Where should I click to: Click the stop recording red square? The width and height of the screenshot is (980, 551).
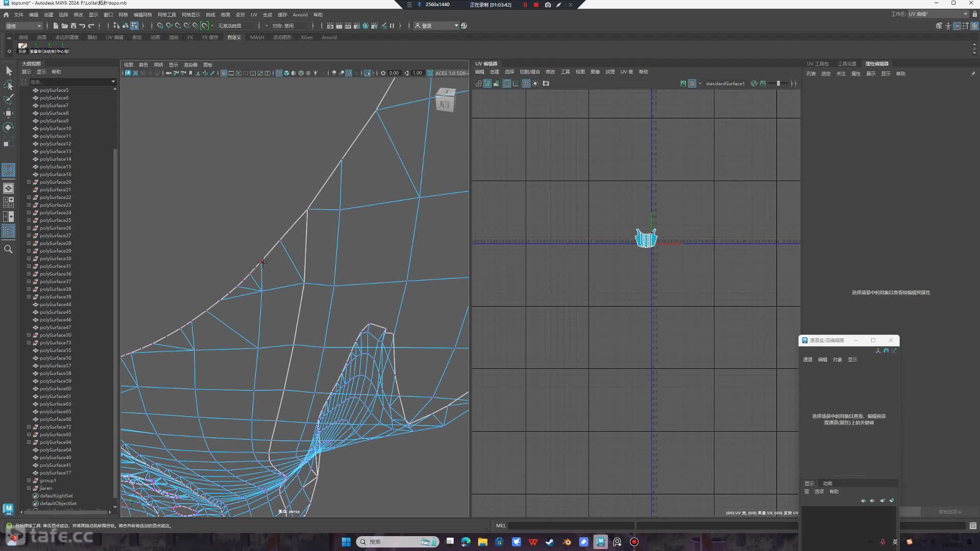pyautogui.click(x=536, y=5)
